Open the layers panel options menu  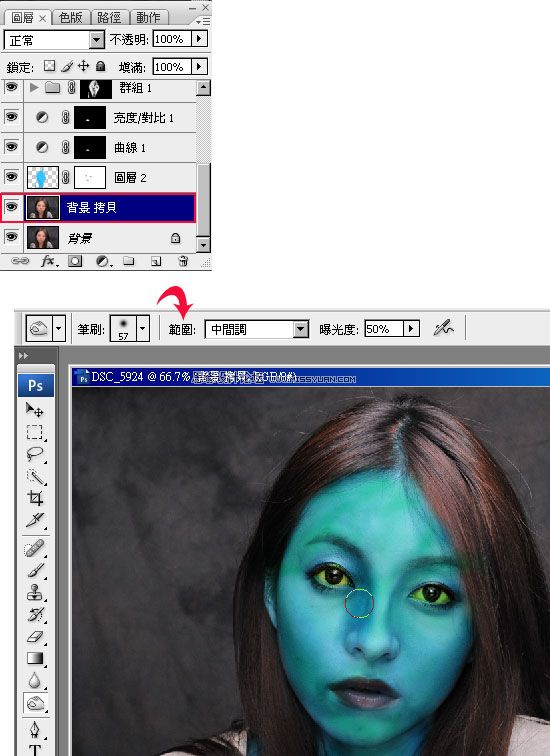tap(203, 21)
